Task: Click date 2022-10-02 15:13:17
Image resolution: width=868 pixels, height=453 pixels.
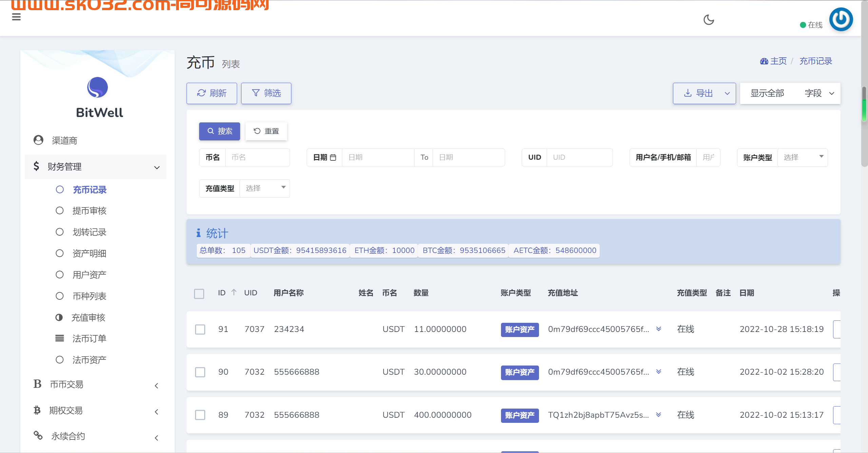Action: click(x=782, y=415)
